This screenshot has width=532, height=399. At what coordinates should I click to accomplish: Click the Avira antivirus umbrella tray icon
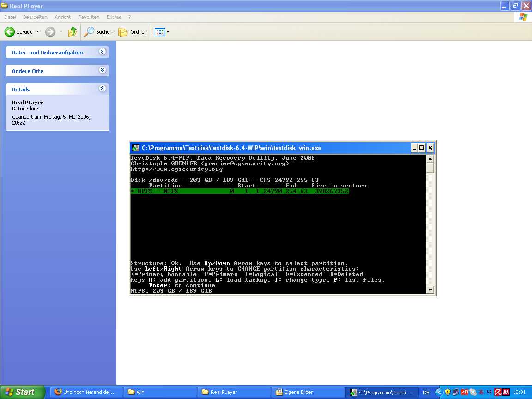(x=497, y=392)
